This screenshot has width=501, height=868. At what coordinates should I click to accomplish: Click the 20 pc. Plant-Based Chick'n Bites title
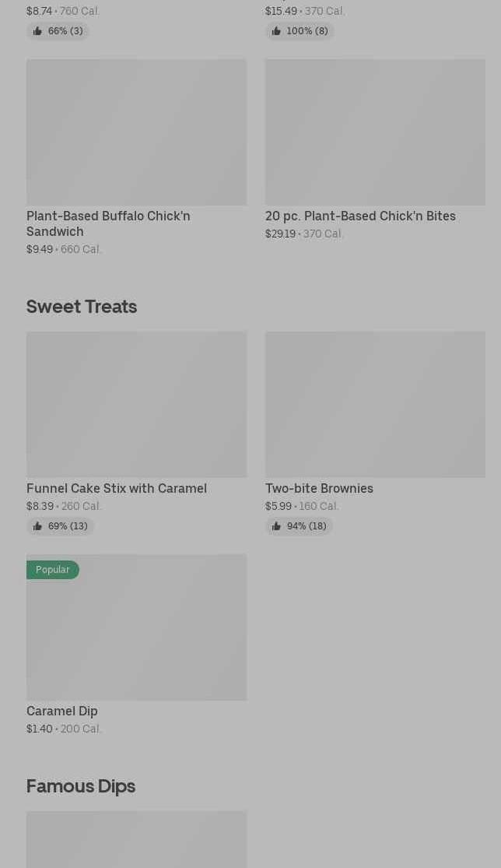360,216
